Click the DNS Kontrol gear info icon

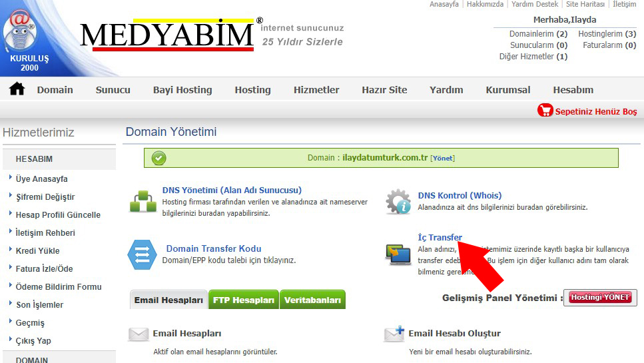(398, 201)
